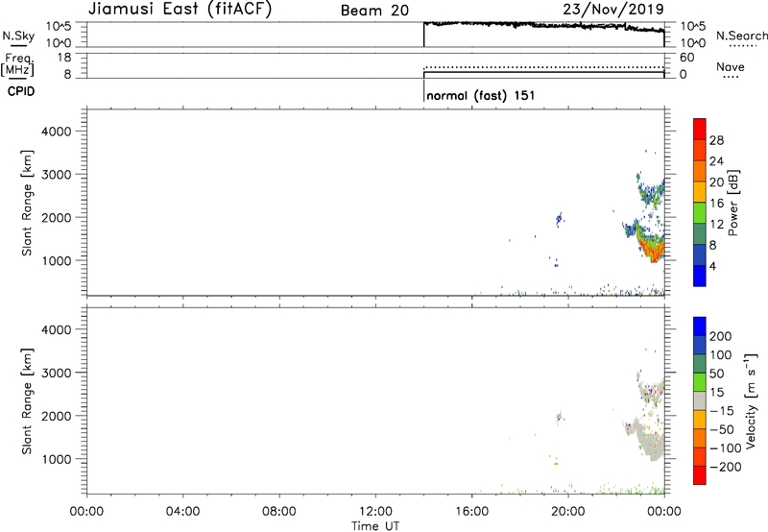Select the "50" tick on the Velocity color bar
This screenshot has height=532, width=768.
coord(717,374)
